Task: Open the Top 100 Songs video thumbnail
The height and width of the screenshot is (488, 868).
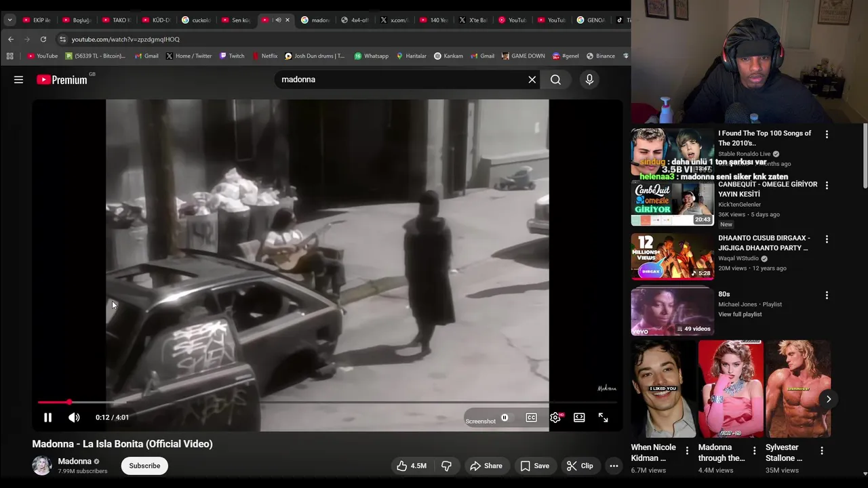Action: pyautogui.click(x=672, y=151)
